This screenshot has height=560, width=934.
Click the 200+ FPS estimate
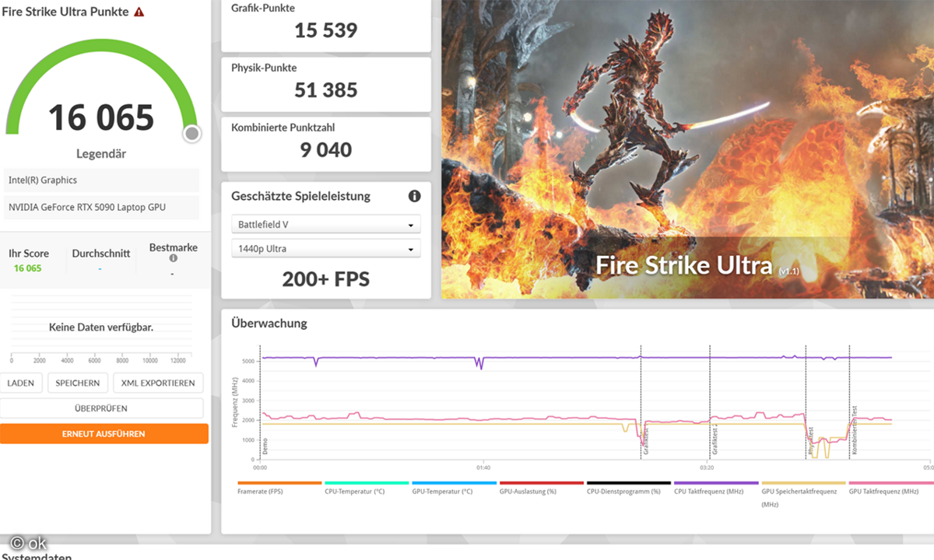point(326,279)
